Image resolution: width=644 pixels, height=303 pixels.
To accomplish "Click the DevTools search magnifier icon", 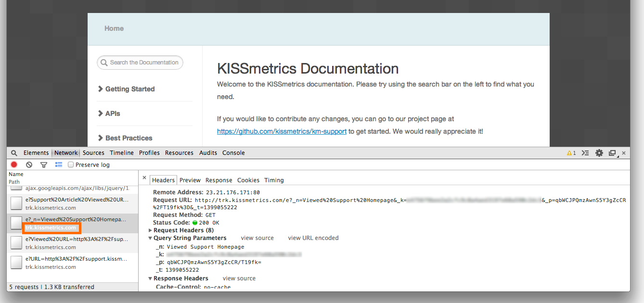I will click(x=14, y=153).
